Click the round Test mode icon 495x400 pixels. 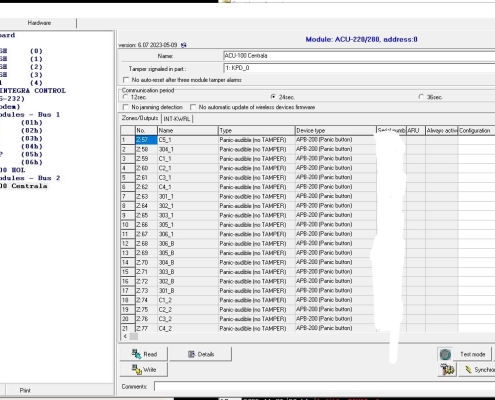445,354
